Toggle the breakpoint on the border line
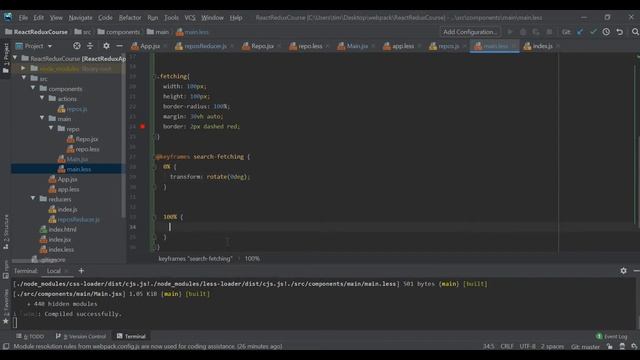The height and width of the screenshot is (360, 640). coord(142,127)
